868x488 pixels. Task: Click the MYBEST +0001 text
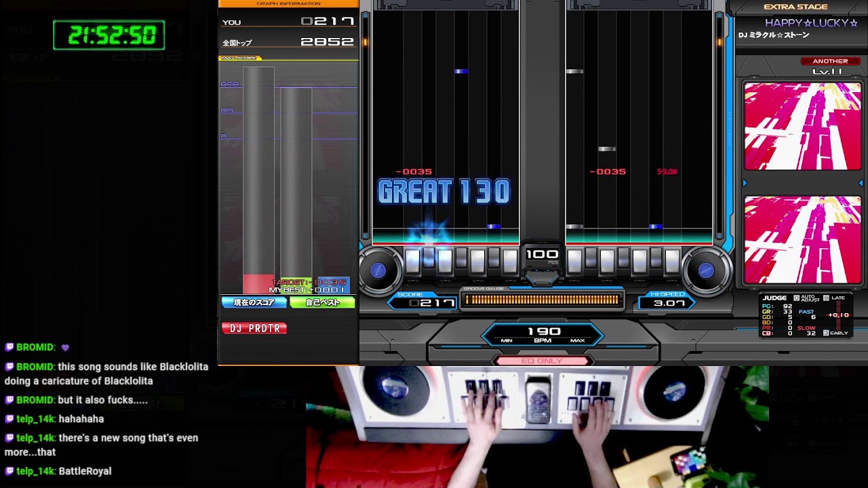(307, 290)
